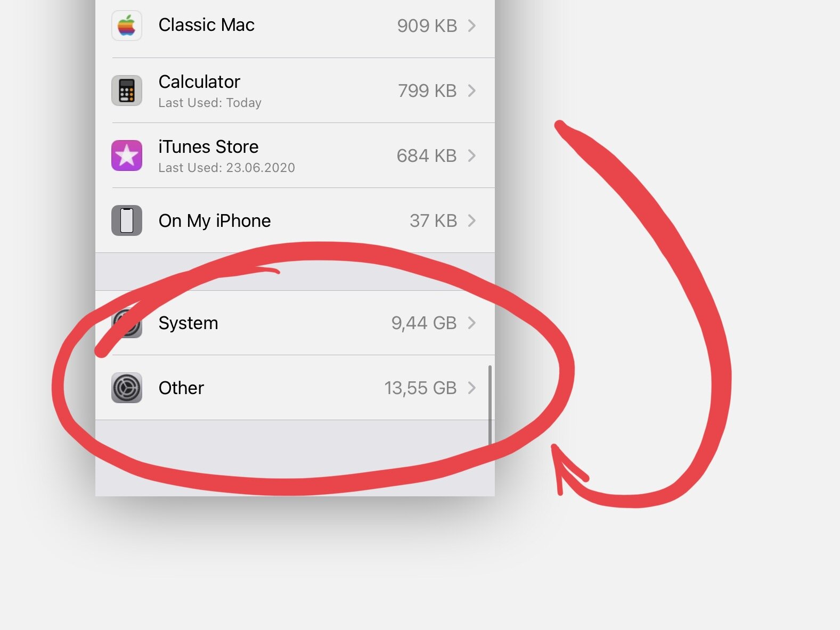
Task: Select the System label
Action: point(189,323)
